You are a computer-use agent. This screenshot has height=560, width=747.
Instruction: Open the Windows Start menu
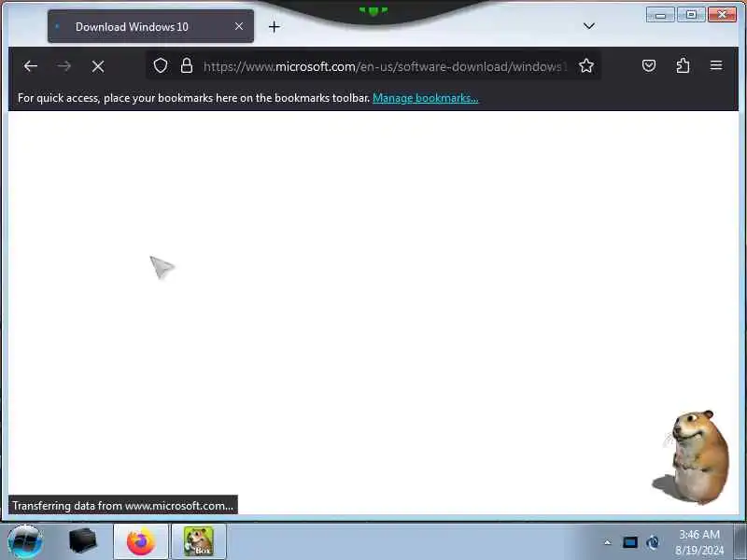[25, 541]
